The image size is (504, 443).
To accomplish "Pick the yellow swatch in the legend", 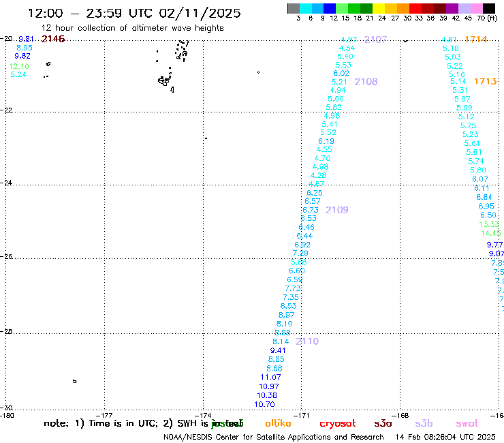I will [379, 8].
